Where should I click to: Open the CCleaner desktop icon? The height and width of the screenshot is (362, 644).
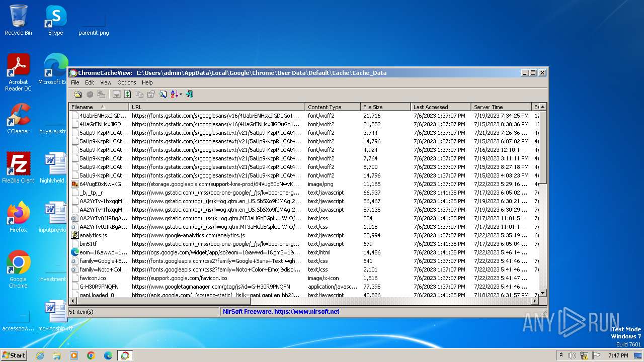pos(18,119)
